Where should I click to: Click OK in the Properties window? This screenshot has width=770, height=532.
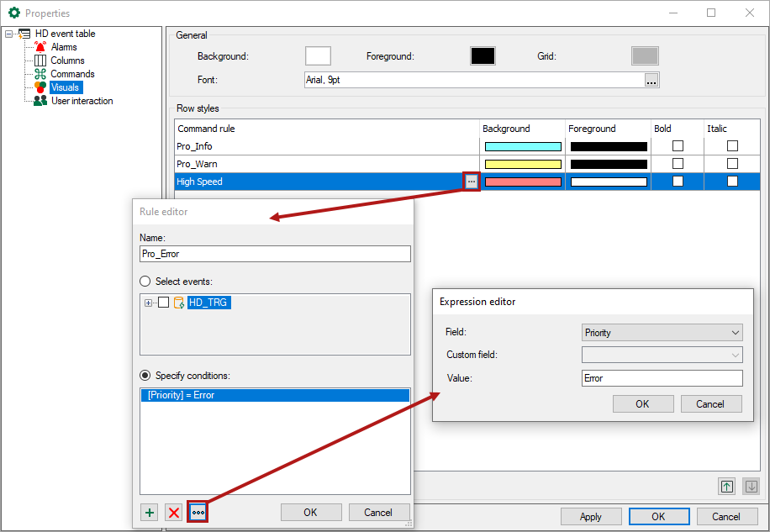tap(659, 517)
